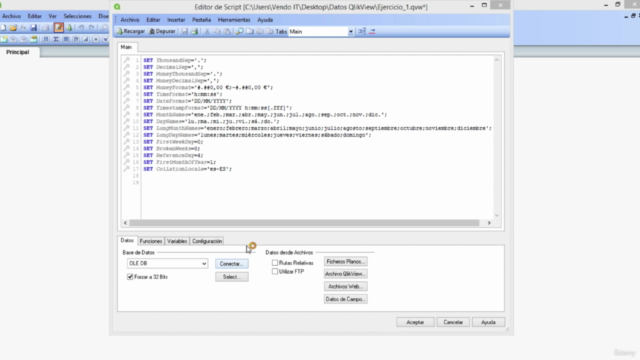Viewport: 640px width, 360px height.
Task: Click Open folder icon in the main QlikView toolbar
Action: click(x=13, y=28)
